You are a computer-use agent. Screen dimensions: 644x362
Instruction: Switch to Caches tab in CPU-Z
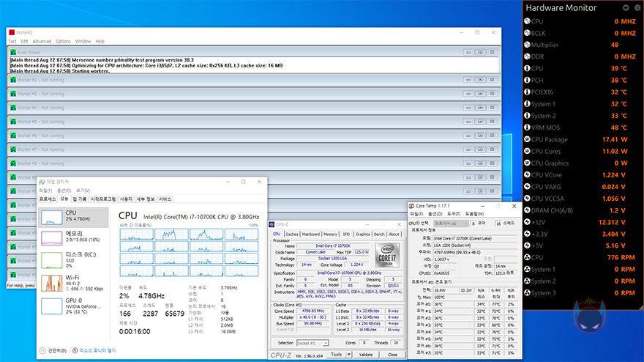(292, 234)
